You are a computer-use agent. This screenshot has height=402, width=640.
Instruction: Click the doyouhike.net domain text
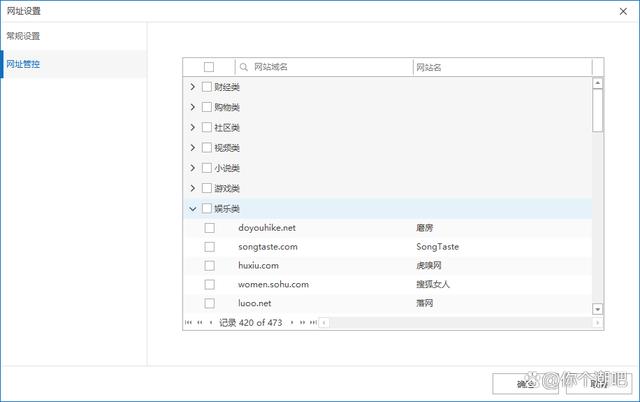[x=267, y=228]
